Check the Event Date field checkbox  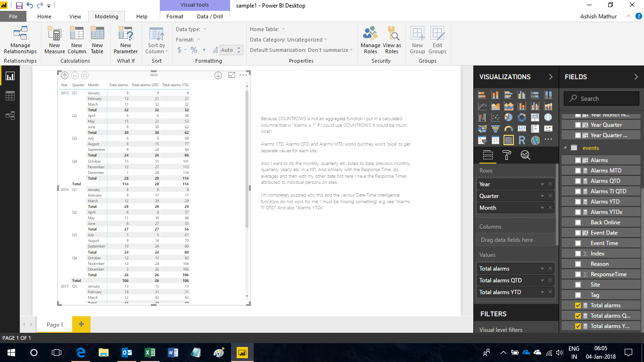578,233
